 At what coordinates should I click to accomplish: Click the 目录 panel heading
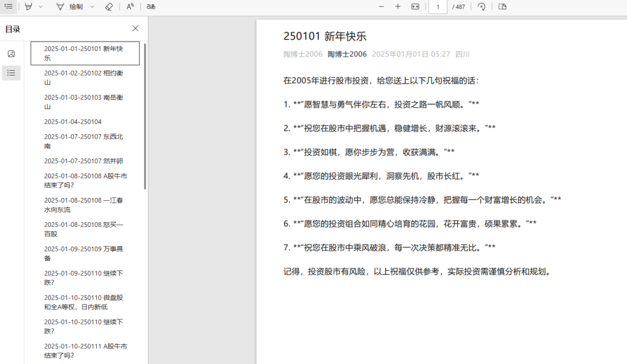coord(12,29)
